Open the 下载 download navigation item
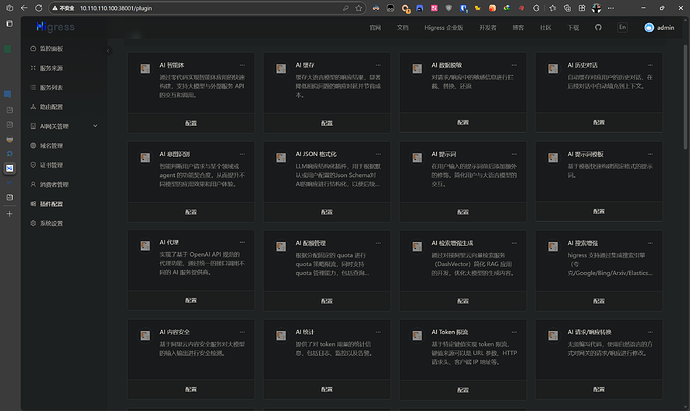 [x=573, y=27]
